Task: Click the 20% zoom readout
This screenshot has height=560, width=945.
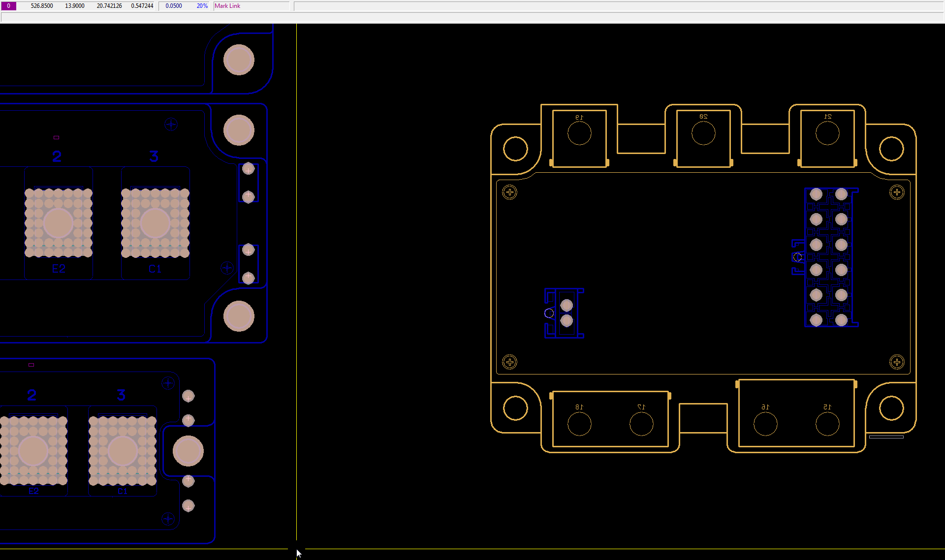Action: (x=202, y=6)
